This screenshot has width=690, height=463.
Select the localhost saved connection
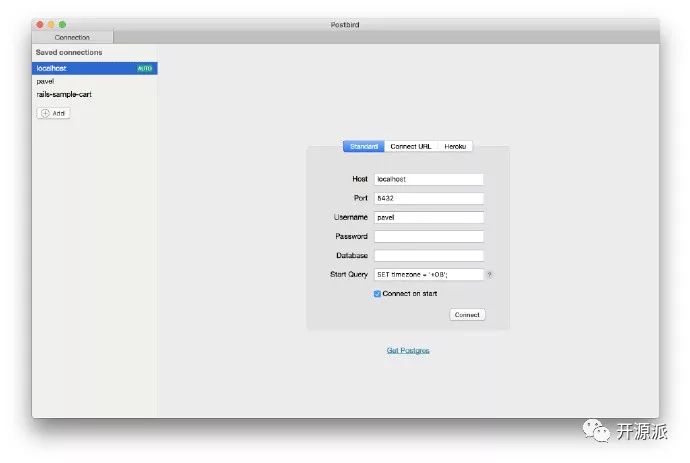click(94, 68)
